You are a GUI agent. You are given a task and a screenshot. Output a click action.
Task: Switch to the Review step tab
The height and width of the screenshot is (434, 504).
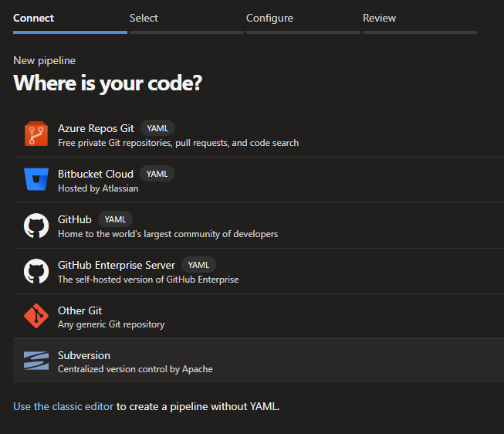[x=420, y=22]
